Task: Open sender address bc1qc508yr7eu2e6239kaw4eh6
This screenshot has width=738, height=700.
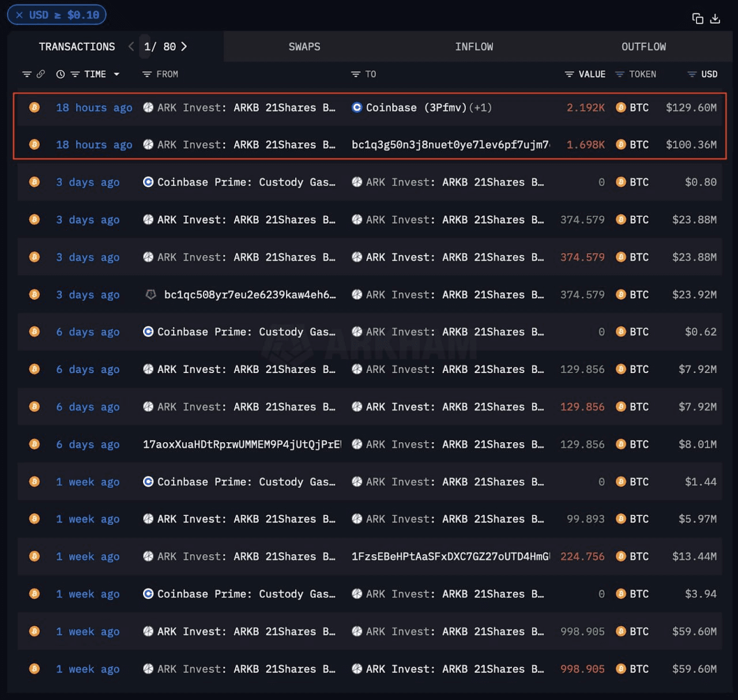Action: tap(250, 295)
